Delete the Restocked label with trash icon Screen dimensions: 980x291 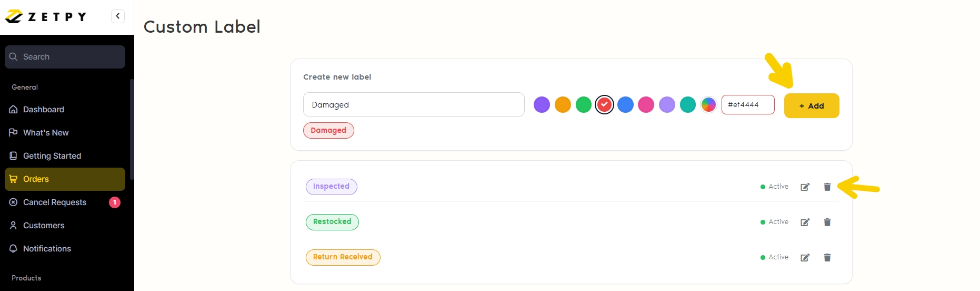[x=827, y=222]
